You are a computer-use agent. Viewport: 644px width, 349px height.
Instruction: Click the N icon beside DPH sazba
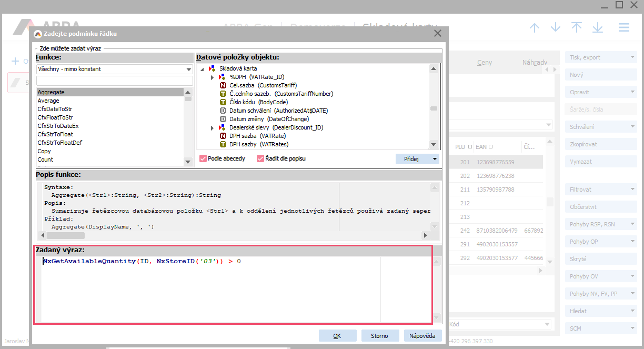pyautogui.click(x=223, y=136)
